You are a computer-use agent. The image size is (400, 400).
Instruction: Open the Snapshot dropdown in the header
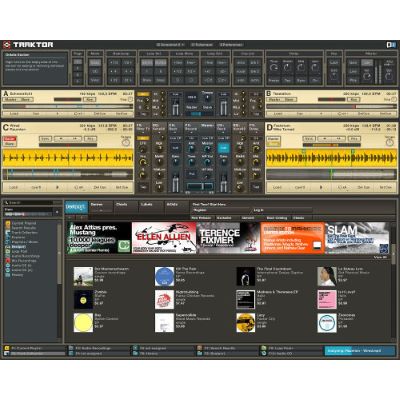pos(170,45)
